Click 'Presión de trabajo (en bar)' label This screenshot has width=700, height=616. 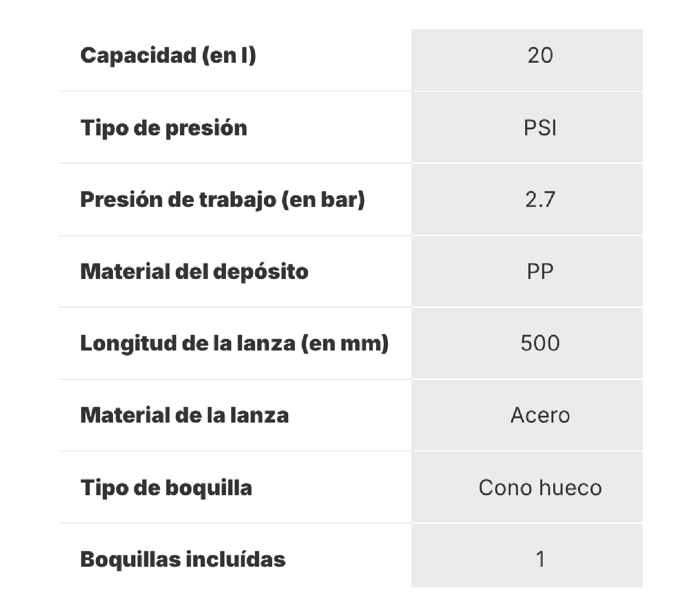(222, 200)
